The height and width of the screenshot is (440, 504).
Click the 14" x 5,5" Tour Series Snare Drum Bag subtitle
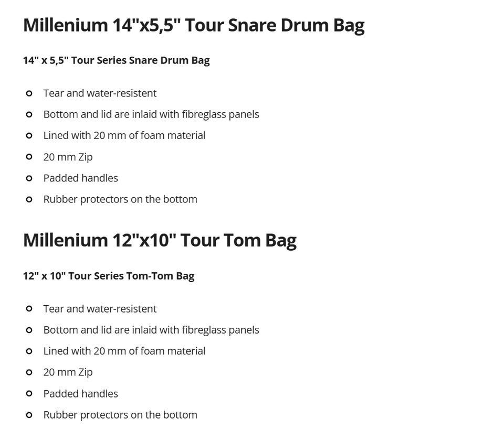pos(117,60)
